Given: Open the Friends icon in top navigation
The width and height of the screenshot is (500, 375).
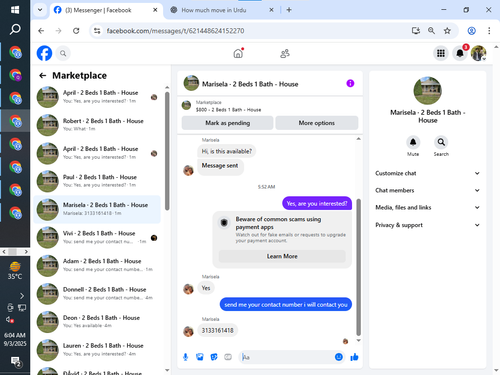Looking at the screenshot, I should pyautogui.click(x=285, y=53).
